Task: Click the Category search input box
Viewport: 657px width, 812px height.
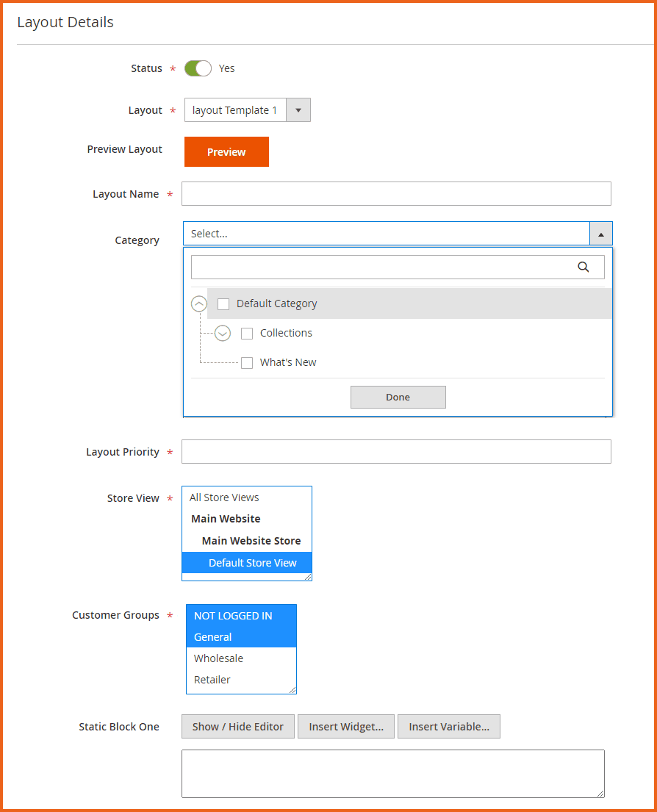Action: click(x=382, y=267)
